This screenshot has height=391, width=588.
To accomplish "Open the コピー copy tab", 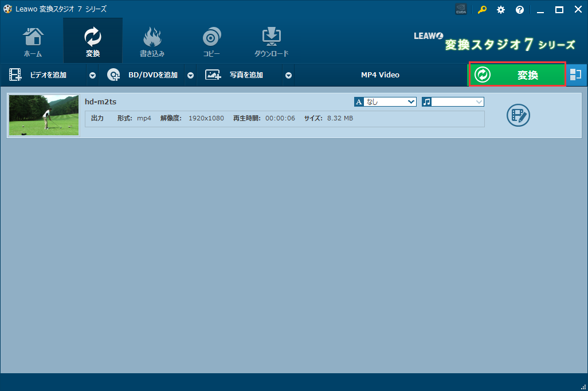I will coord(211,42).
